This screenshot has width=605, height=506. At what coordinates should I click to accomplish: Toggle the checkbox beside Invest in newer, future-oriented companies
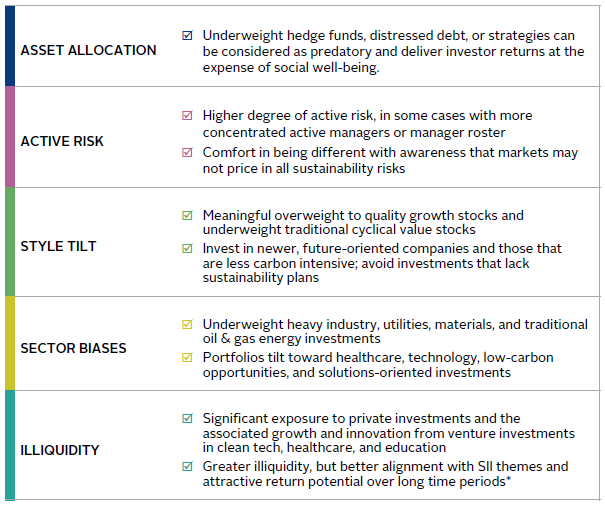[x=187, y=248]
